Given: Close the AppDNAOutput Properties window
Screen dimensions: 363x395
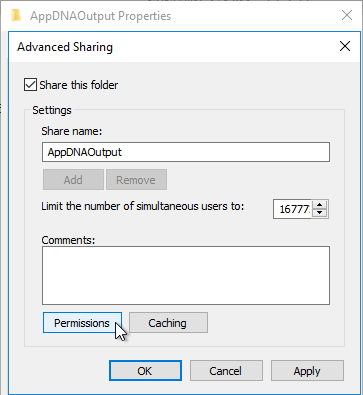Looking at the screenshot, I should tap(347, 15).
